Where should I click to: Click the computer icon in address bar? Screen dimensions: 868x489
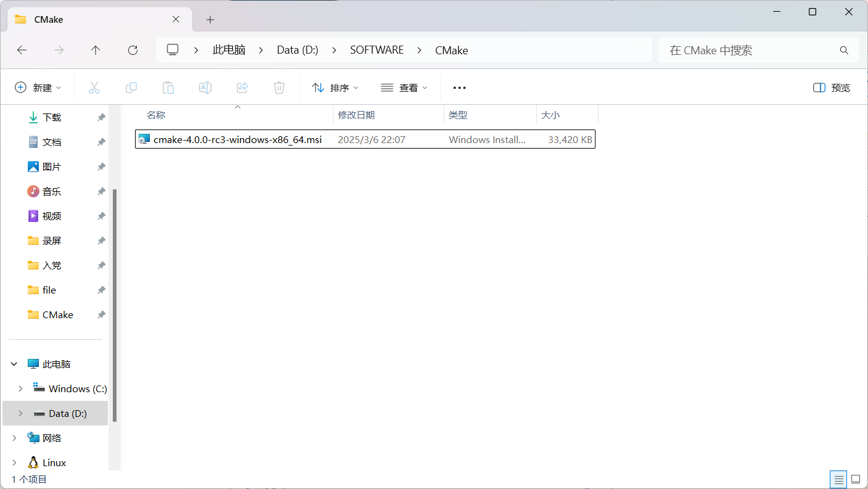click(x=173, y=50)
